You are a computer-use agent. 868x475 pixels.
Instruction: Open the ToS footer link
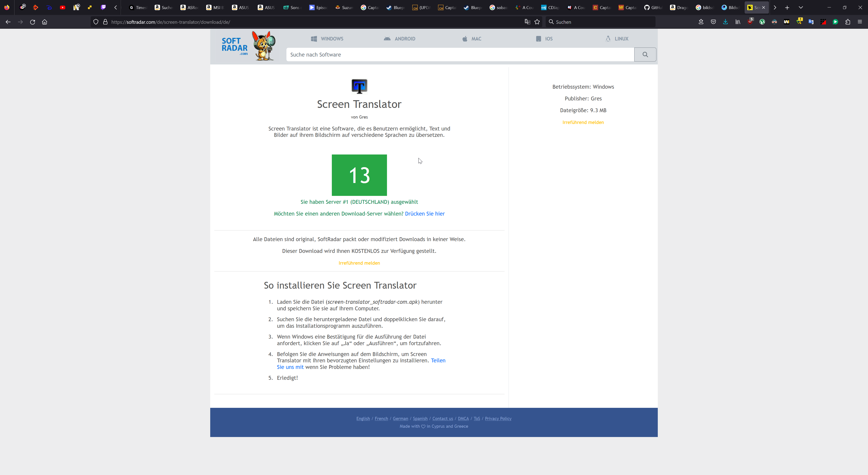coord(477,418)
